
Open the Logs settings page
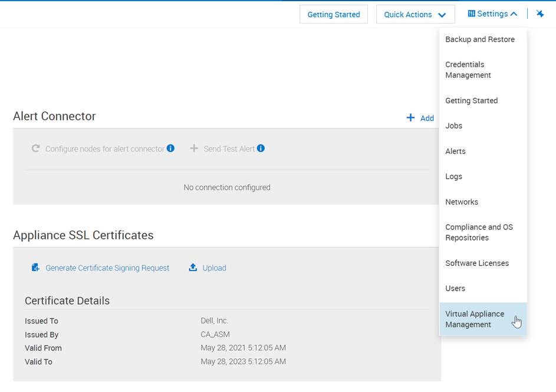(453, 176)
